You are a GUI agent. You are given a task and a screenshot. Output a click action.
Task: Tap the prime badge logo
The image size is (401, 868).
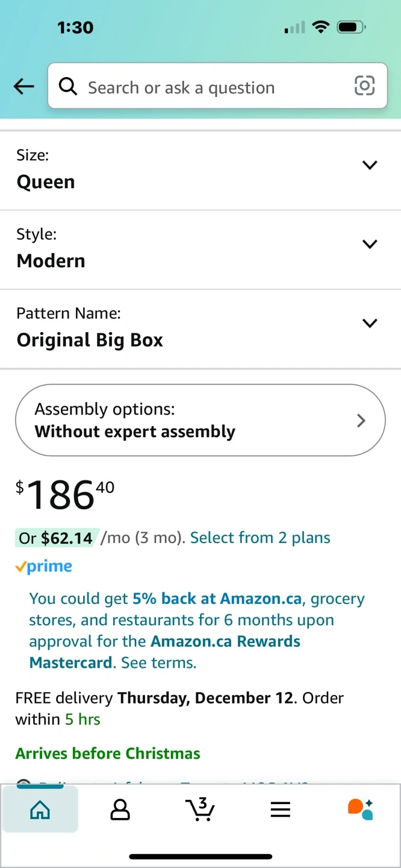pos(44,566)
